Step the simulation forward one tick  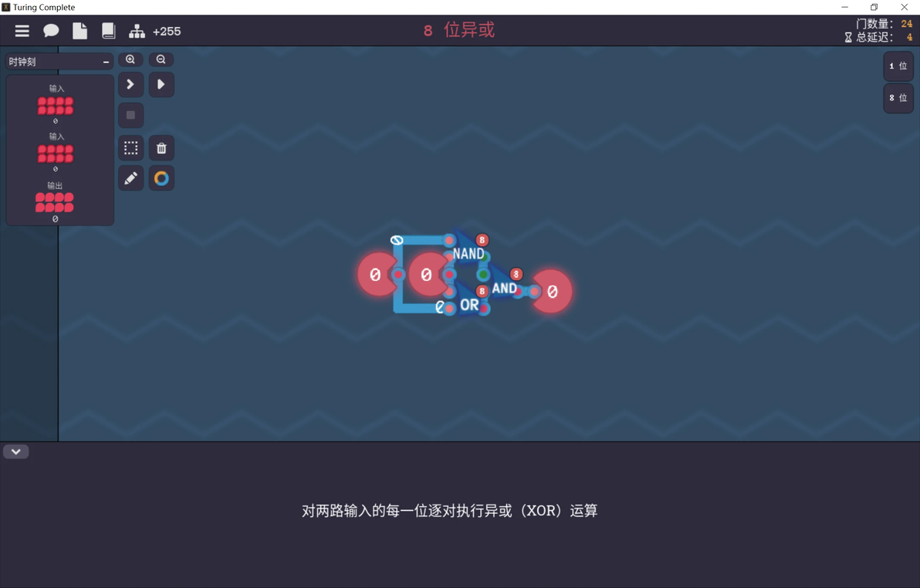click(131, 85)
